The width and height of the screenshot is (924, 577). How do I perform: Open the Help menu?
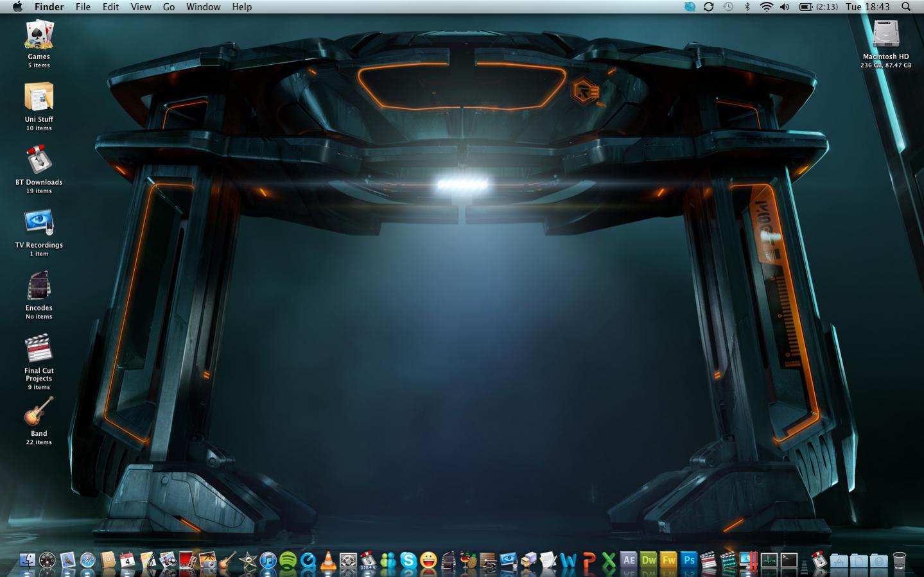click(x=242, y=6)
